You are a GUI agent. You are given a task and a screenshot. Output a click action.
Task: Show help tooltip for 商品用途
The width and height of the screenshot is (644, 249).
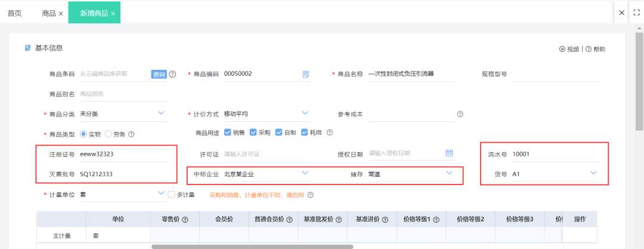pyautogui.click(x=329, y=133)
